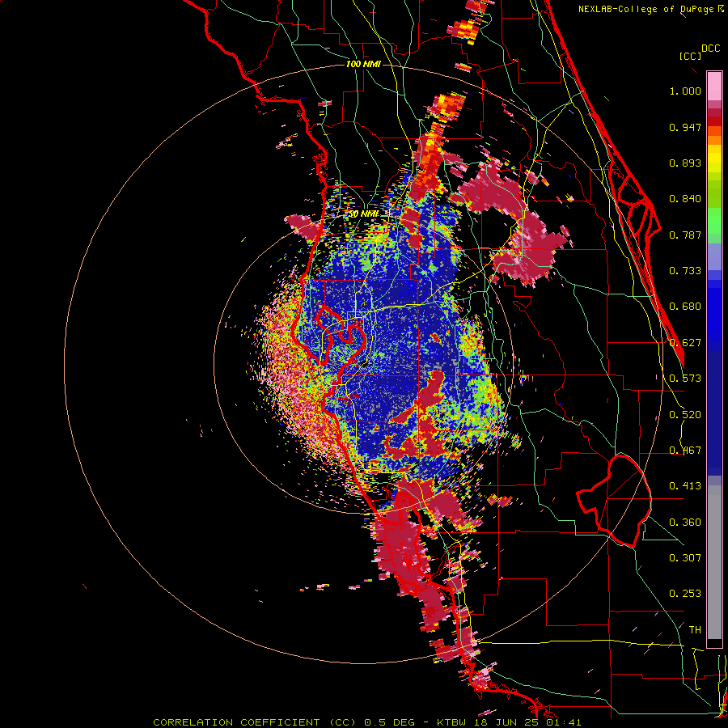
Task: Select the 0.413 scale value
Action: point(685,486)
